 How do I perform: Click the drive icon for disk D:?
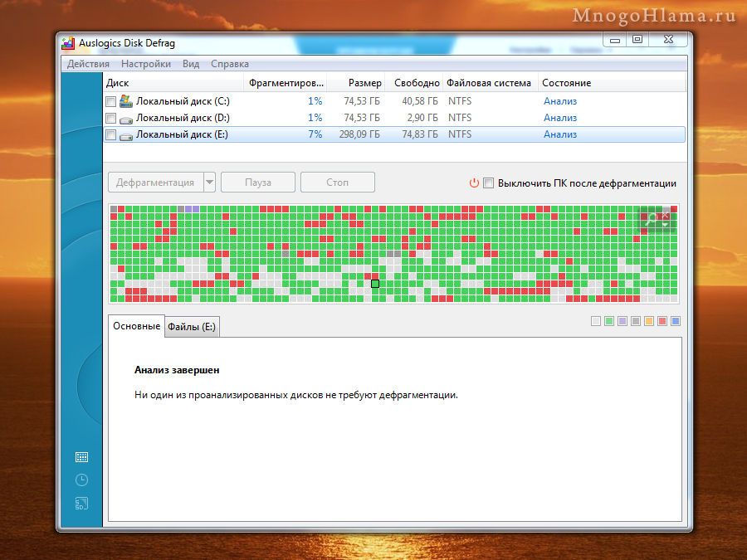(126, 118)
